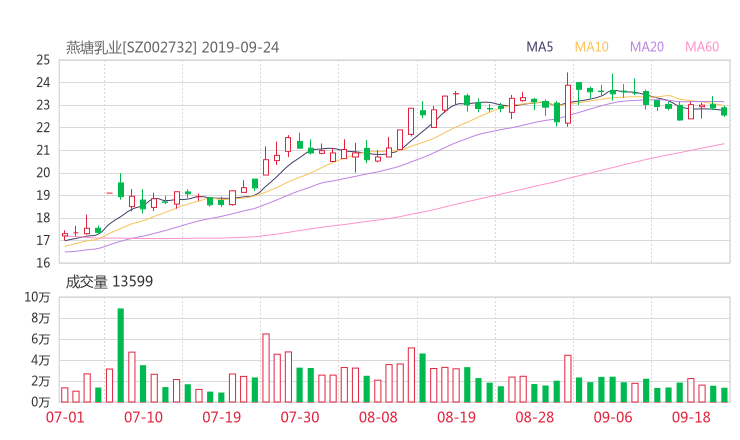Click the 20 price axis label
Viewport: 740px width, 440px height.
pos(43,173)
